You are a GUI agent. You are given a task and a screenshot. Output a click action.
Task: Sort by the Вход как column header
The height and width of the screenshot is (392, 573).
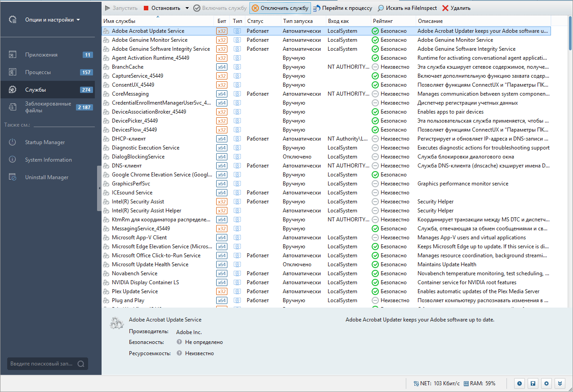pos(348,21)
